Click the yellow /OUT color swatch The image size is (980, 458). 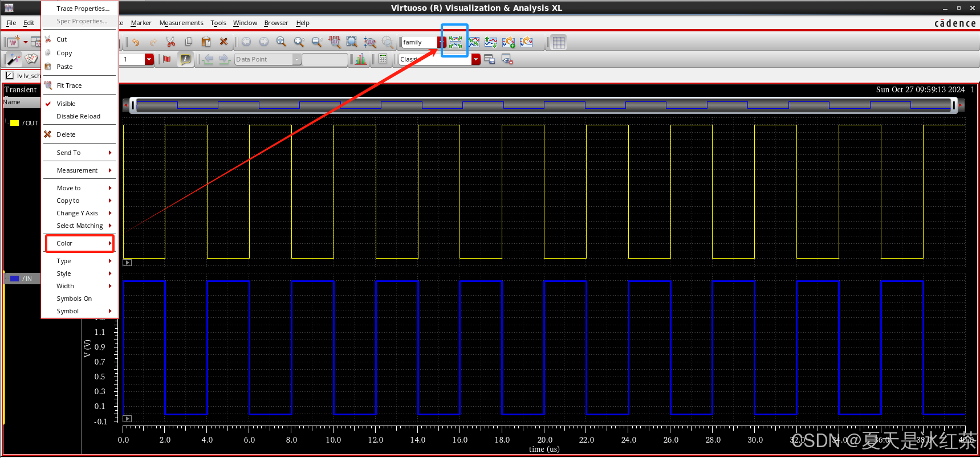[15, 123]
